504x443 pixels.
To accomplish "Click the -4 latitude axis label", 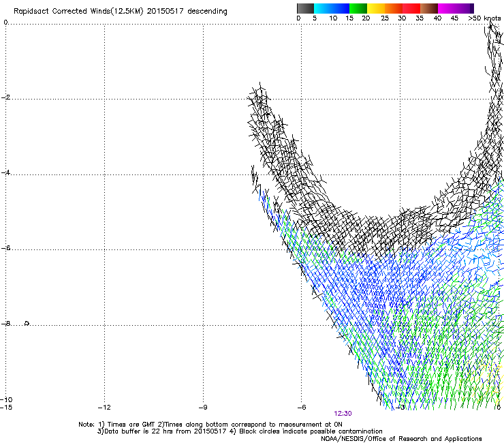I will coord(5,172).
